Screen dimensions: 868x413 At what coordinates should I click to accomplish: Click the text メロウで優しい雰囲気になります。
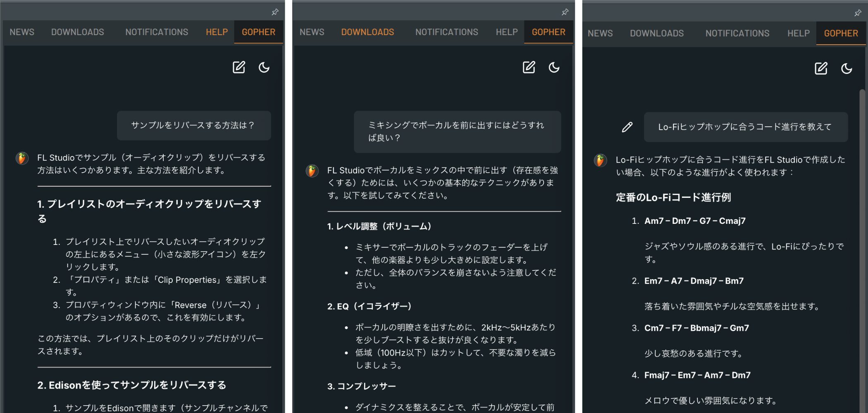[x=711, y=401]
